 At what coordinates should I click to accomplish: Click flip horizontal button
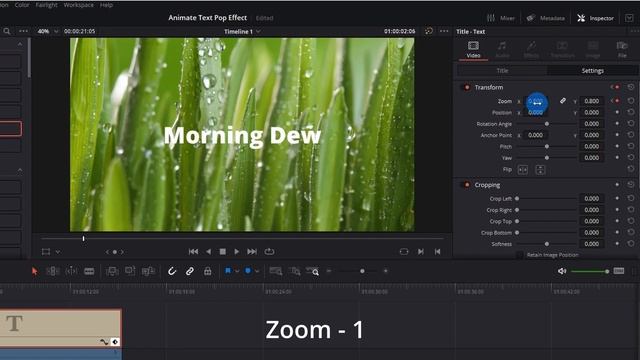click(522, 170)
